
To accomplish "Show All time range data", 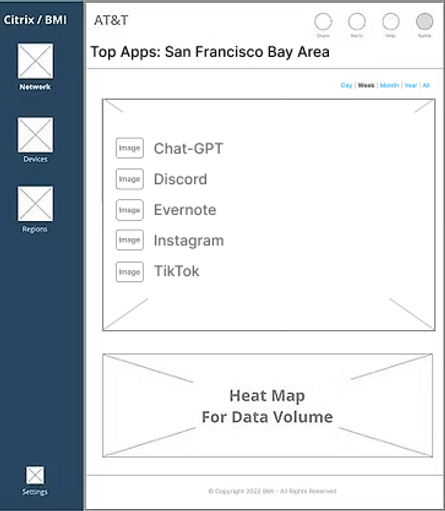I will pyautogui.click(x=426, y=85).
